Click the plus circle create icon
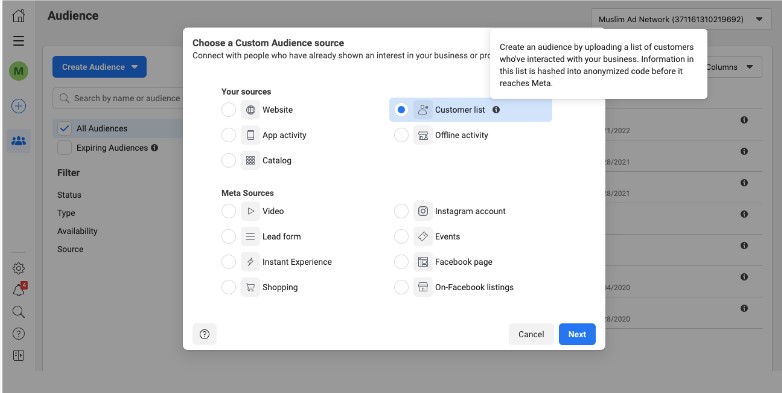 18,106
